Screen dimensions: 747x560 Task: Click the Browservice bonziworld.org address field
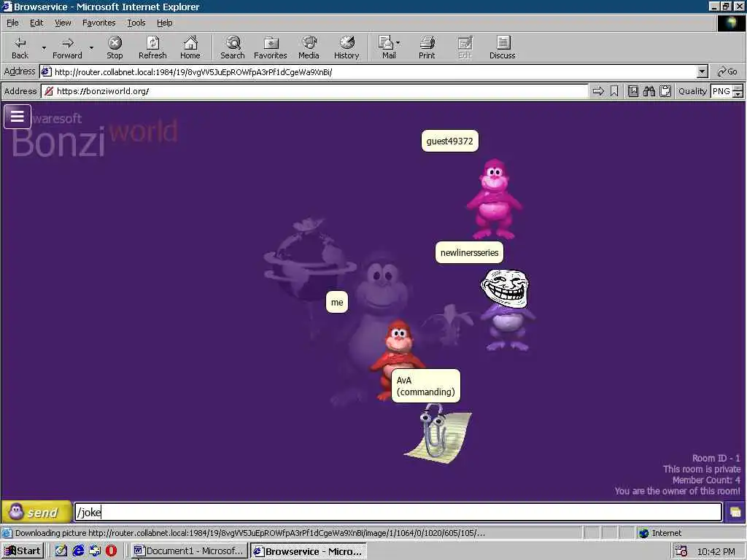314,91
